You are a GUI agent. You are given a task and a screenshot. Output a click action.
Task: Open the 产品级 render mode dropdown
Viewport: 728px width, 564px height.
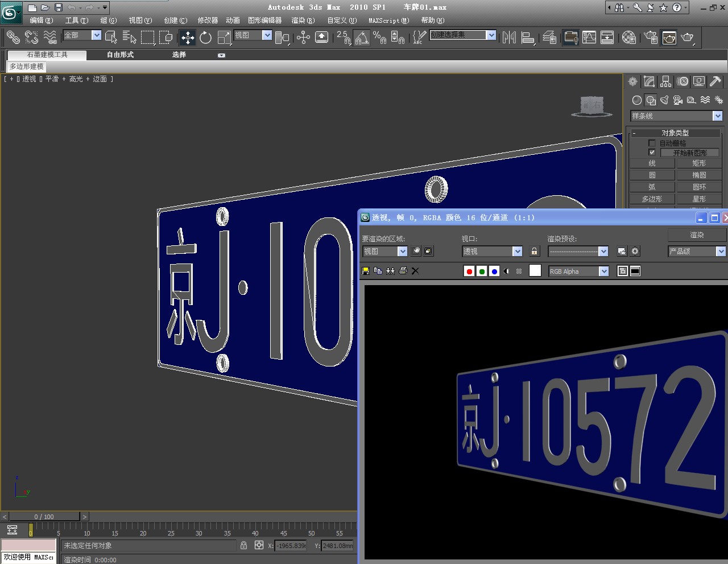721,251
